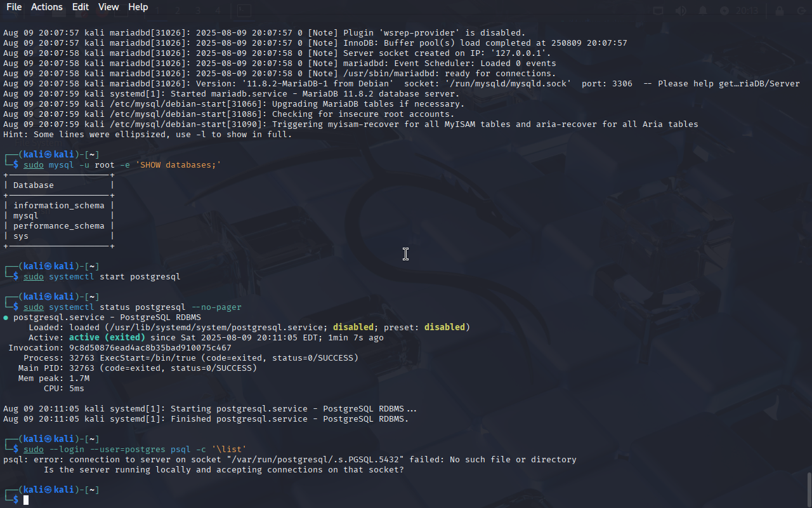Click the 'Finished postgresql.service' log line

point(206,419)
